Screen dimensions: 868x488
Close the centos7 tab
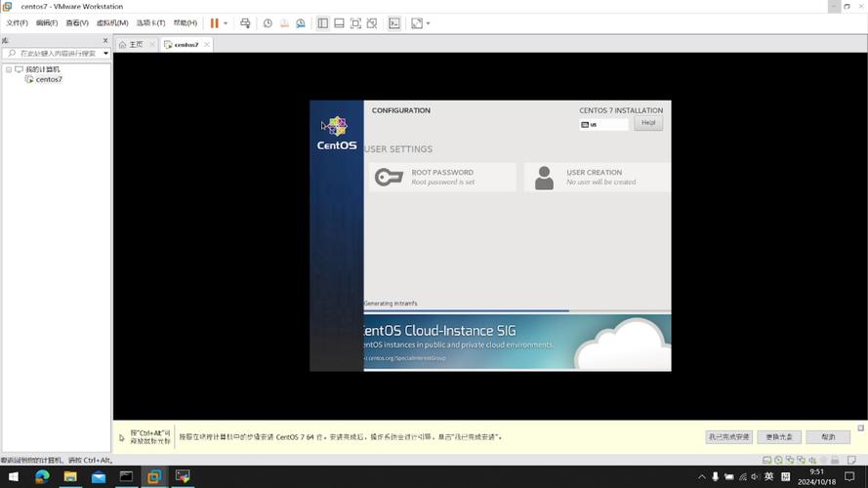tap(206, 44)
